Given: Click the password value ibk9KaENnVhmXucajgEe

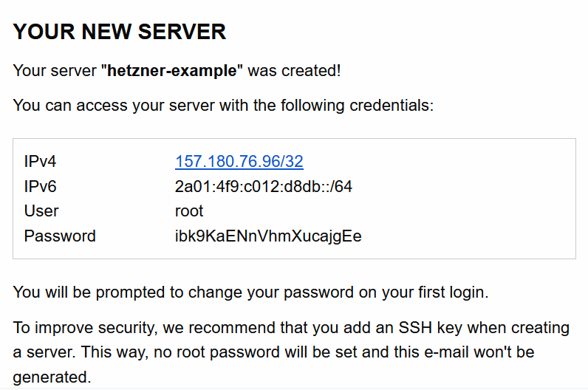Looking at the screenshot, I should pos(268,236).
